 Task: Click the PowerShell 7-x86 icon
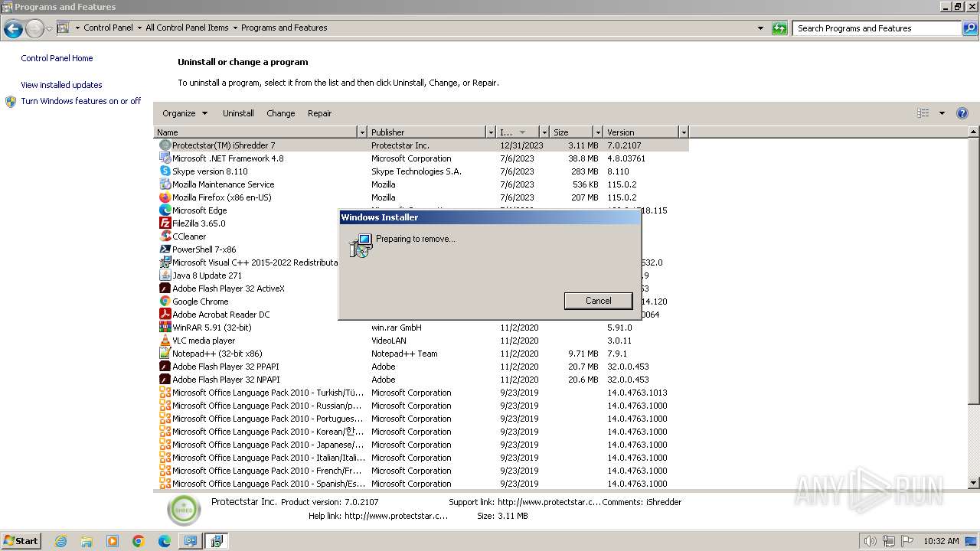(x=165, y=249)
